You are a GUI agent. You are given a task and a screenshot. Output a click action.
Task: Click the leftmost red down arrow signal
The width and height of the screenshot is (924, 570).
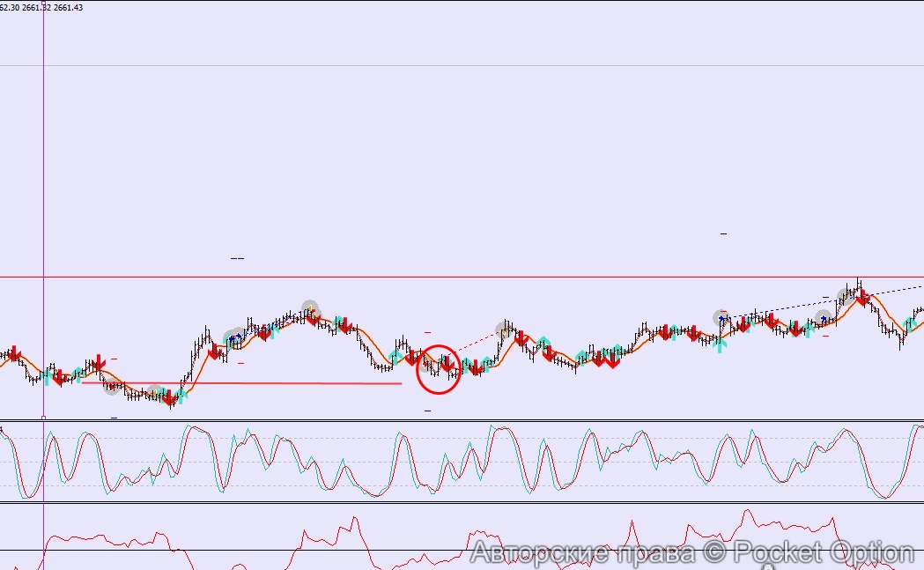(14, 353)
